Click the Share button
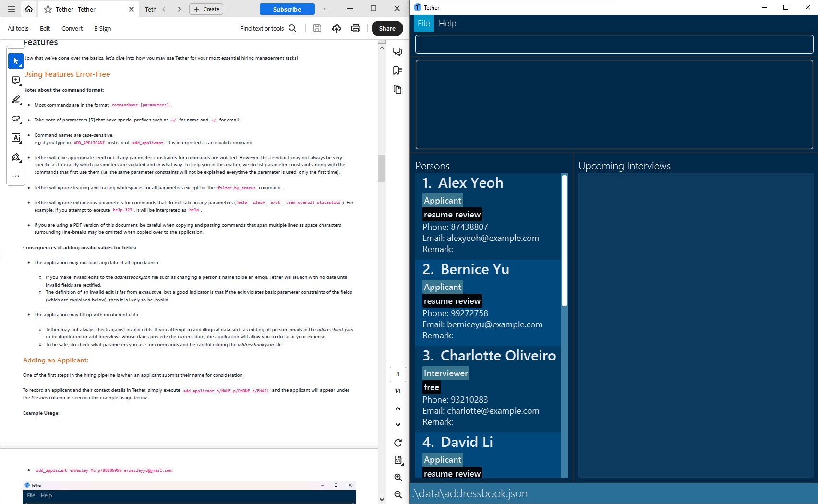The image size is (818, 504). click(x=387, y=28)
